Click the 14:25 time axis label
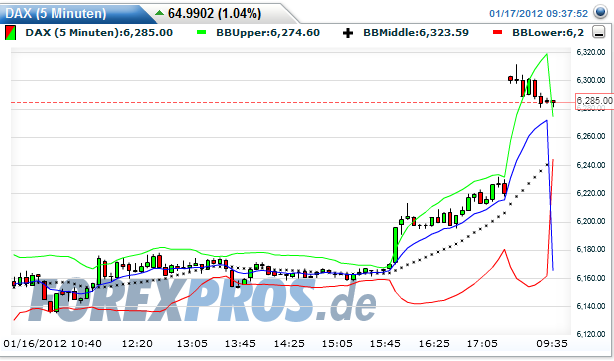This screenshot has width=614, height=361. pyautogui.click(x=289, y=344)
